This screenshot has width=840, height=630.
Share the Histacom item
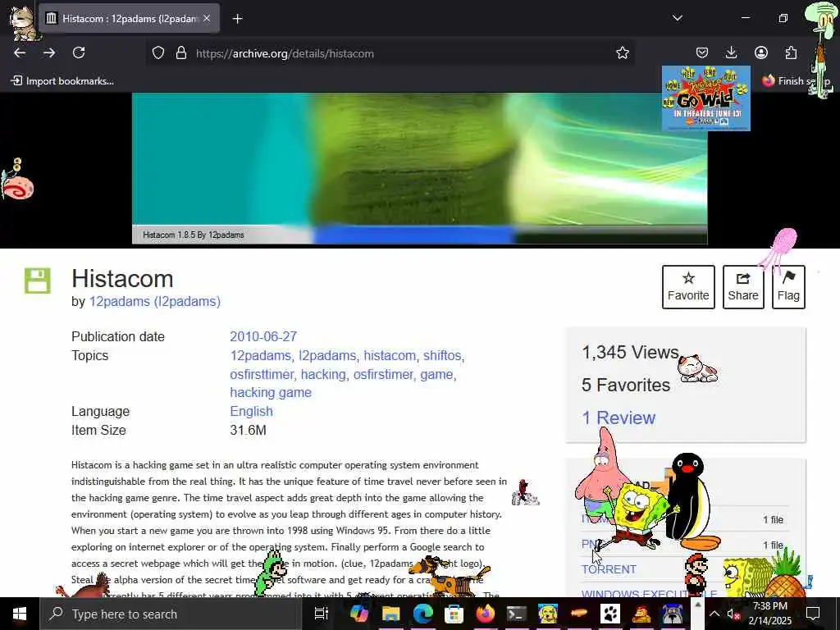click(743, 287)
